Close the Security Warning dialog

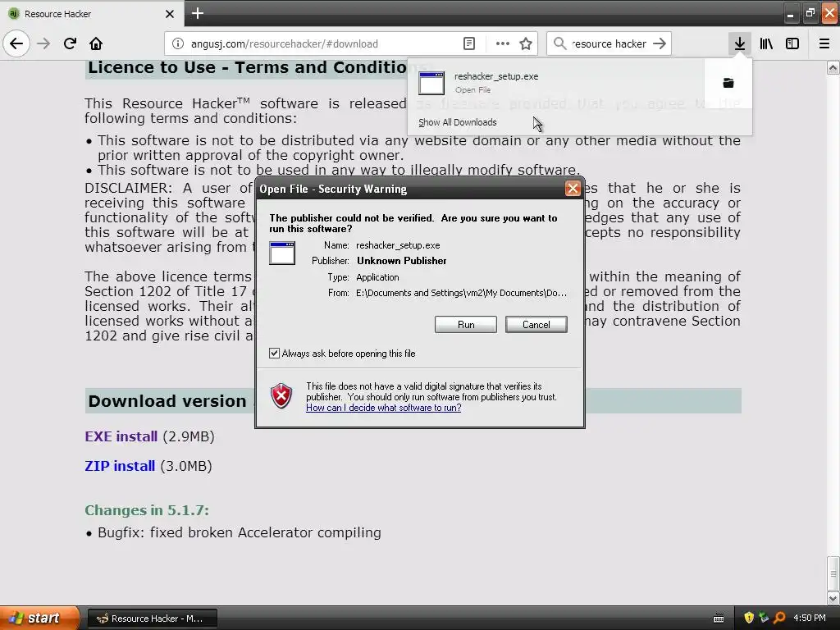pos(573,189)
